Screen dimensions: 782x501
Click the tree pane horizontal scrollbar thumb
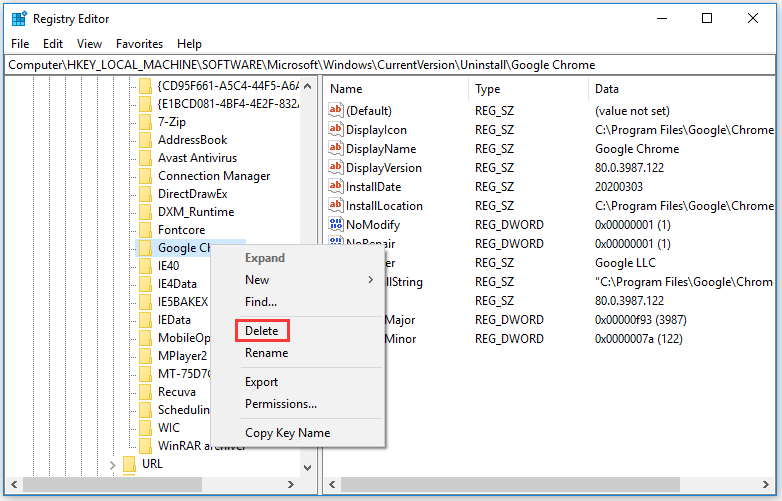click(x=112, y=485)
